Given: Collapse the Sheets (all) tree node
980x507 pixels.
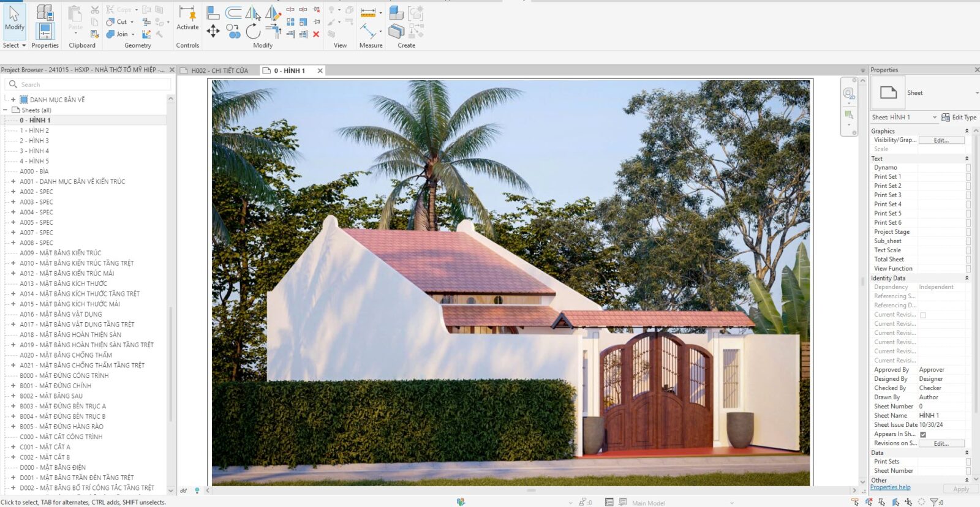Looking at the screenshot, I should [x=6, y=110].
